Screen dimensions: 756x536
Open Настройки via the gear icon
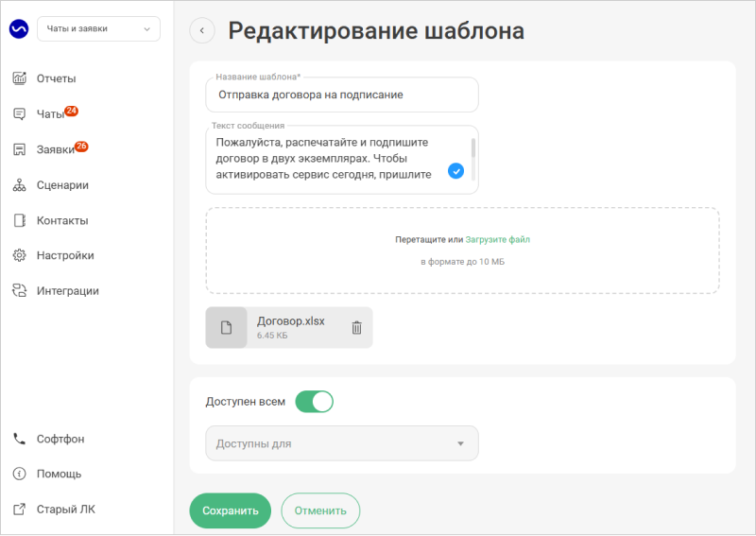[x=19, y=255]
